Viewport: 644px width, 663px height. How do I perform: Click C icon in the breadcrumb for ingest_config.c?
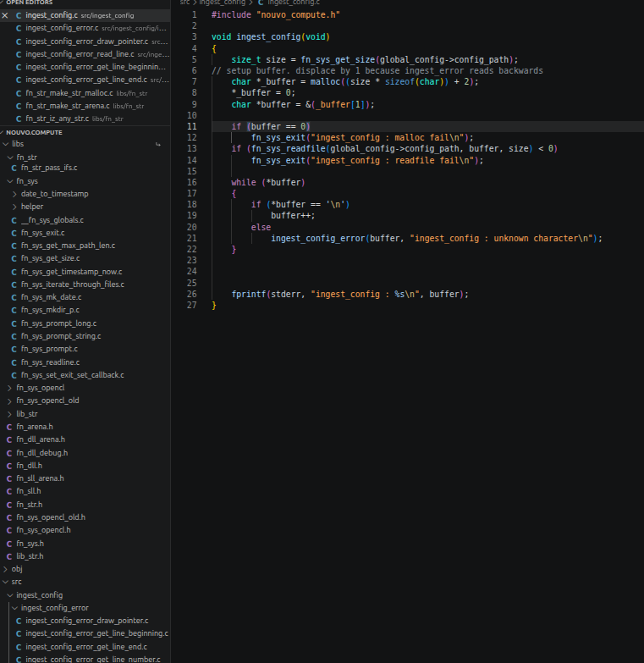[261, 3]
